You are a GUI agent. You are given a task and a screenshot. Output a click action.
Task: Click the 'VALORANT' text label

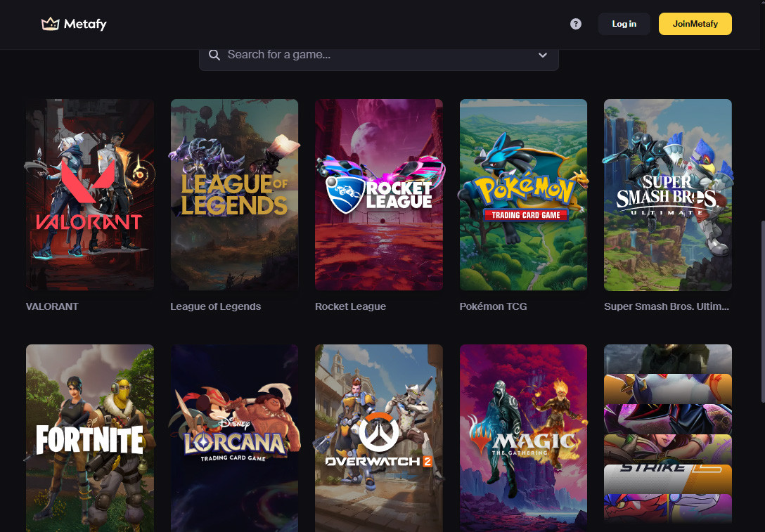(x=52, y=306)
